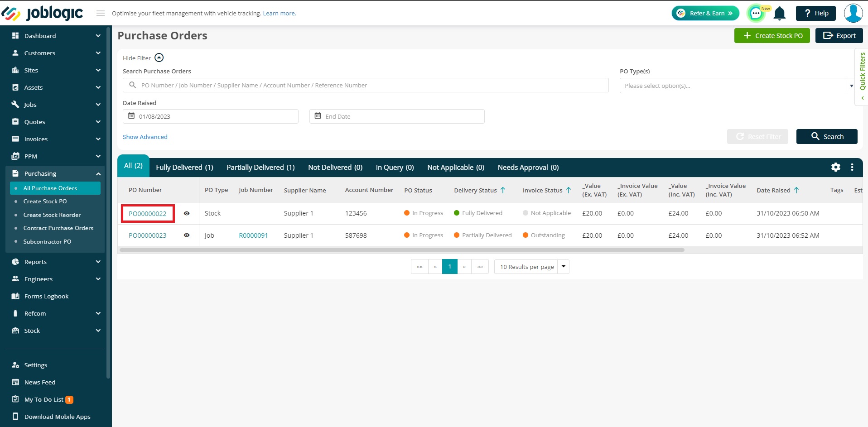Click the Quotes clipboard icon
Screen dimensions: 868x427
click(15, 122)
